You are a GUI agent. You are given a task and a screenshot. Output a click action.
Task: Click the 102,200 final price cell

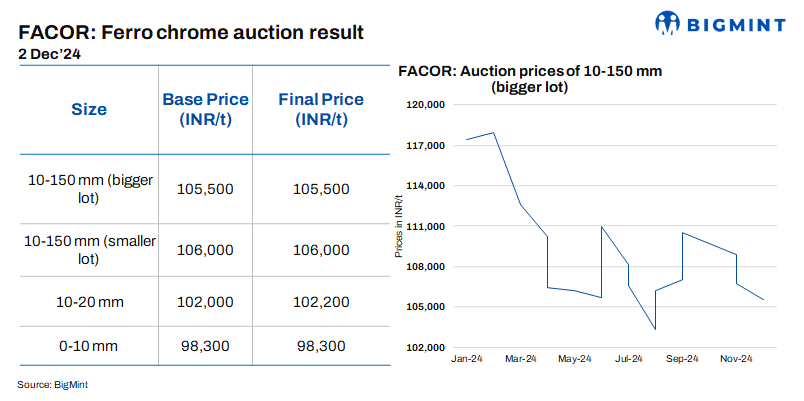coord(321,302)
